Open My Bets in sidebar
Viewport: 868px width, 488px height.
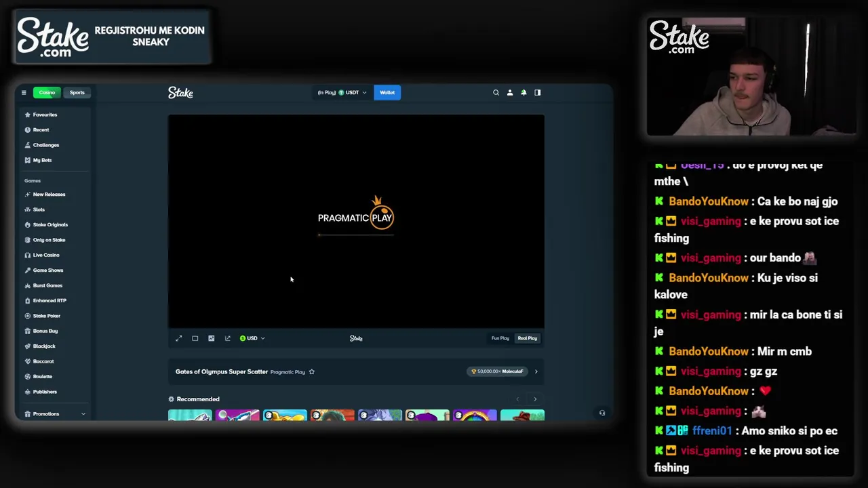pos(42,160)
